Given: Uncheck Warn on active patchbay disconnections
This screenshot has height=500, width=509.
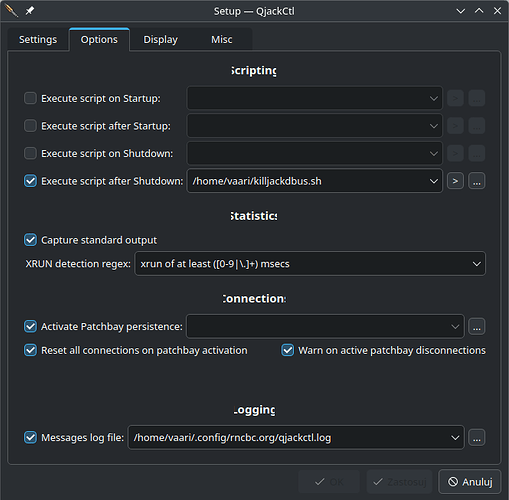Looking at the screenshot, I should point(288,350).
